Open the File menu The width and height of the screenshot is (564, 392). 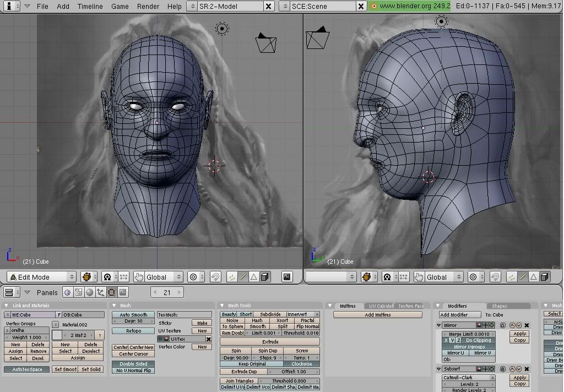(x=42, y=6)
